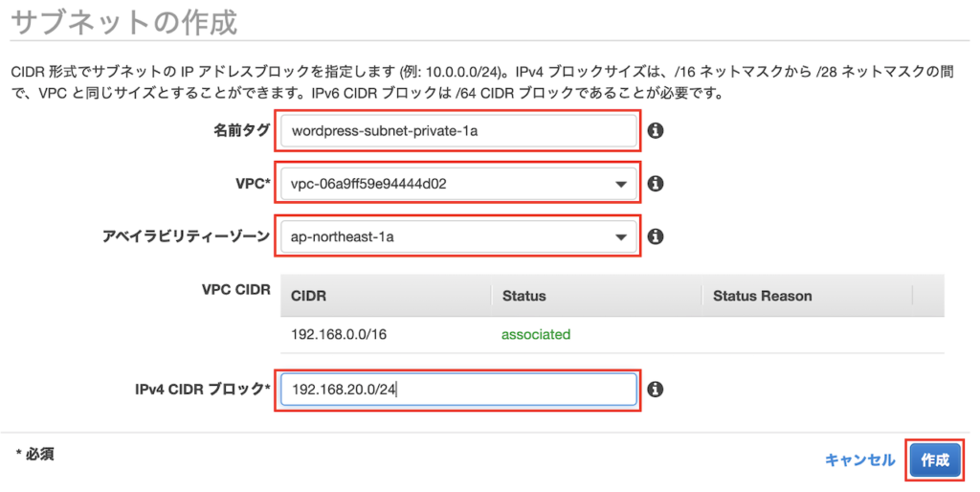Click the CIDR column header
Screen dimensions: 980x492
point(308,296)
